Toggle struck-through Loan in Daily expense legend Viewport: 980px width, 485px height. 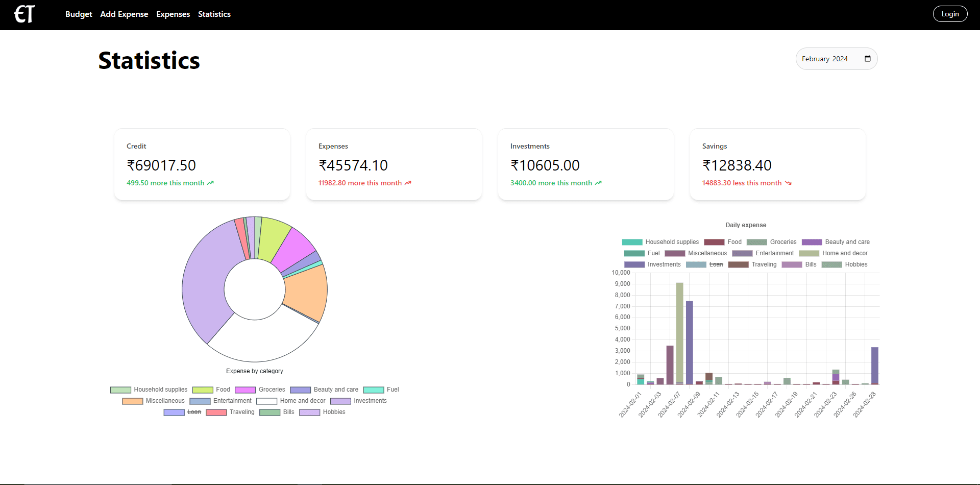click(716, 264)
